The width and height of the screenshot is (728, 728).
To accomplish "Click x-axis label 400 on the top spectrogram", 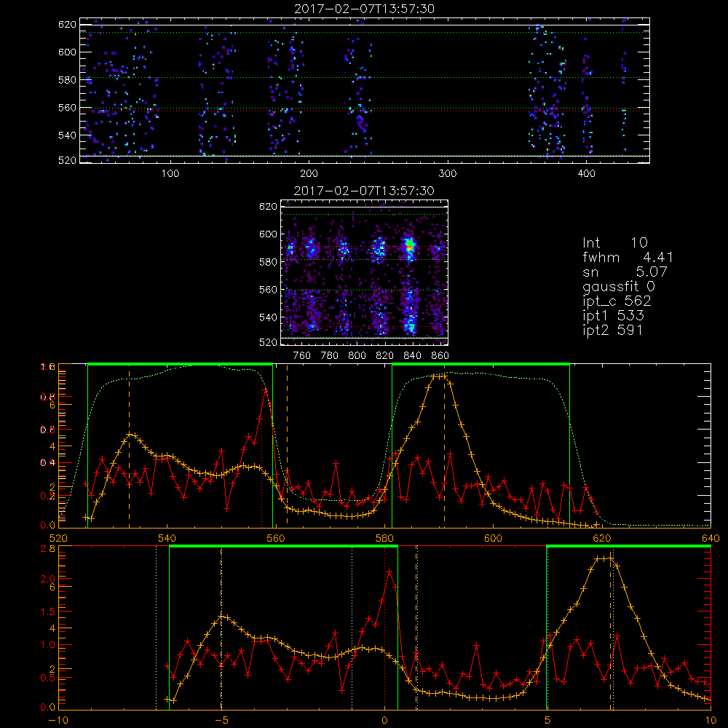I will [586, 174].
